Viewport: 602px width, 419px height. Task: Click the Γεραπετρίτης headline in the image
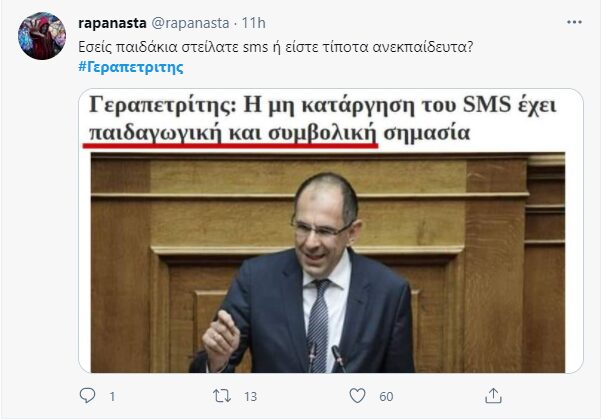(322, 118)
